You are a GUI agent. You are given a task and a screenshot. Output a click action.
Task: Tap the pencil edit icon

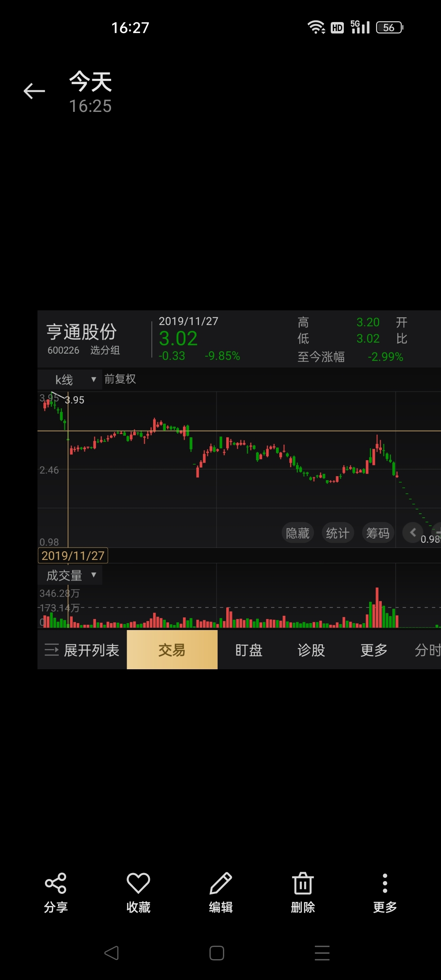pyautogui.click(x=220, y=883)
